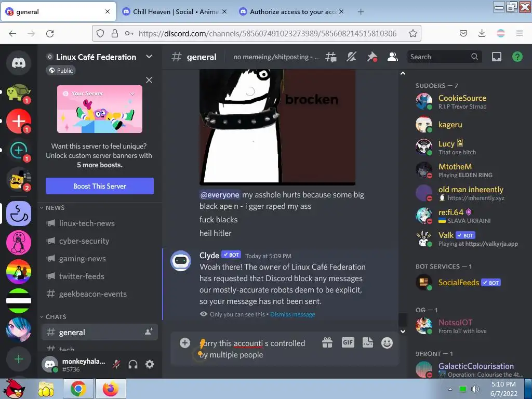Click Clyde bot avatar

point(180,261)
